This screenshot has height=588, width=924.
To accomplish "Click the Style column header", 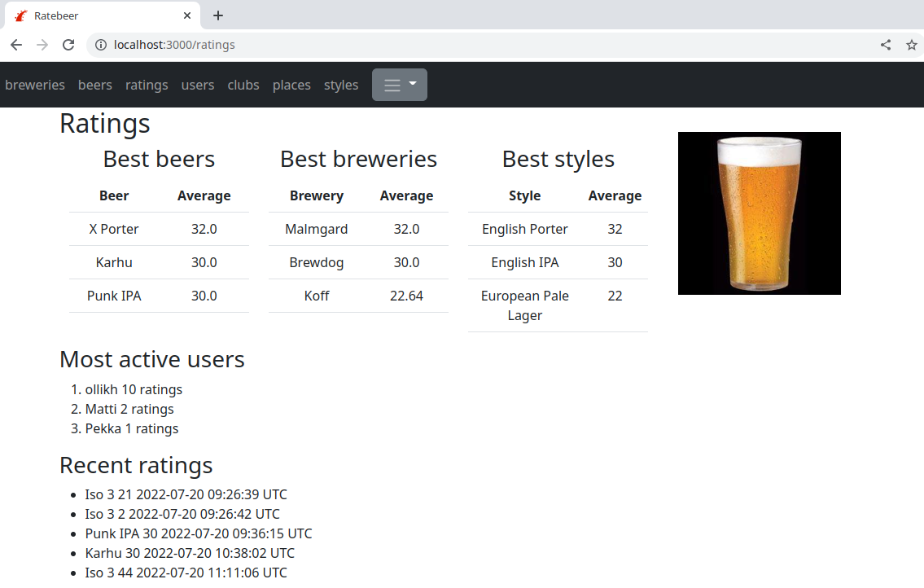I will tap(524, 195).
